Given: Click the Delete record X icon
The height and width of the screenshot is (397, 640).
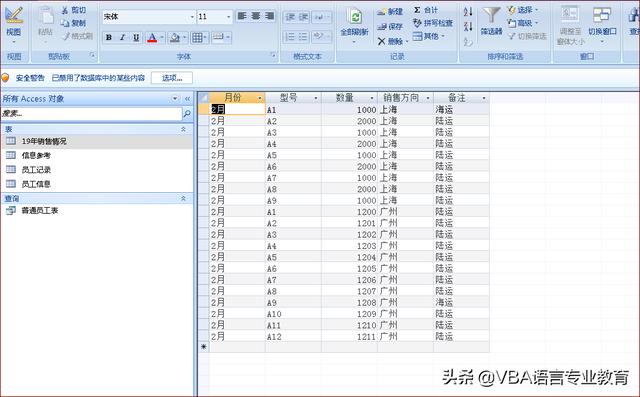Looking at the screenshot, I should [x=381, y=41].
